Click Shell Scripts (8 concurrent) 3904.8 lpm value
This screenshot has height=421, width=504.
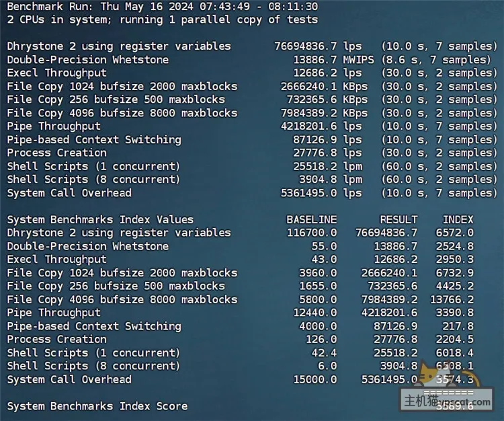click(329, 180)
